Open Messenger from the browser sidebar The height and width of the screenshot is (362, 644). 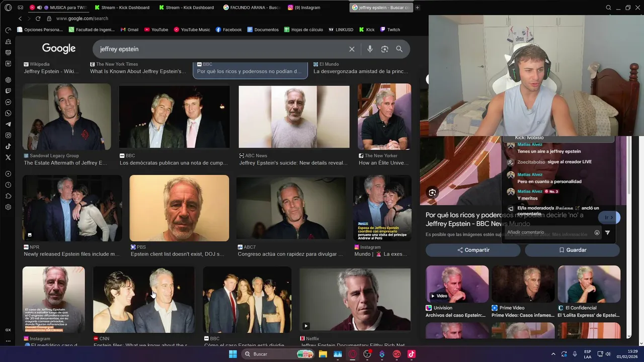click(8, 102)
